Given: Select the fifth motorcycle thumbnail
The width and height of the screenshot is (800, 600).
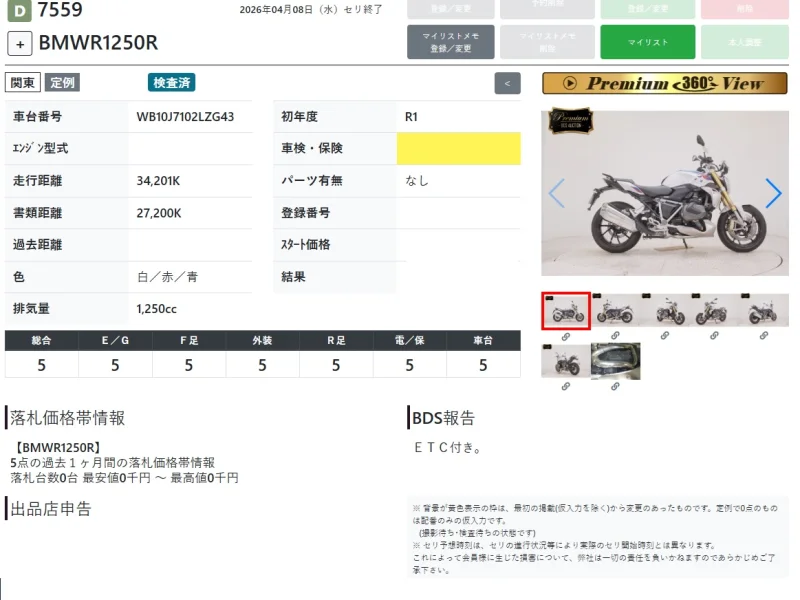Looking at the screenshot, I should (x=764, y=310).
